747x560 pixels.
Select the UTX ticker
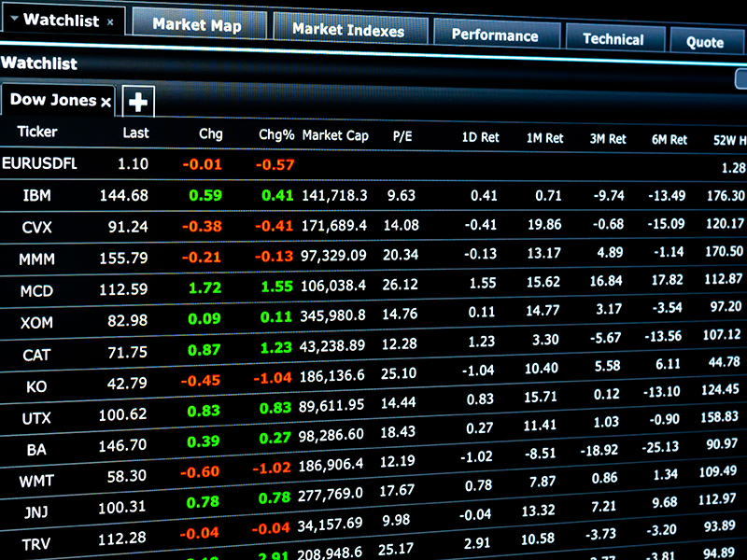click(x=36, y=418)
